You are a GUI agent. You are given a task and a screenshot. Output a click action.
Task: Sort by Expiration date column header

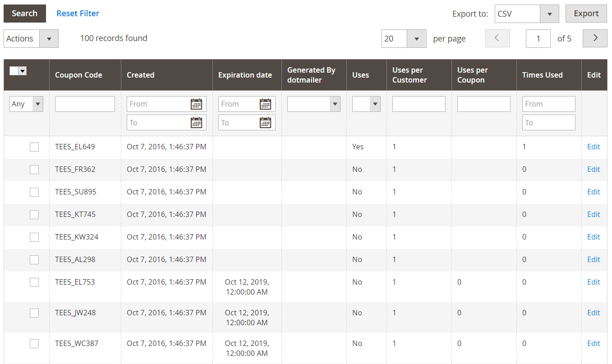245,75
